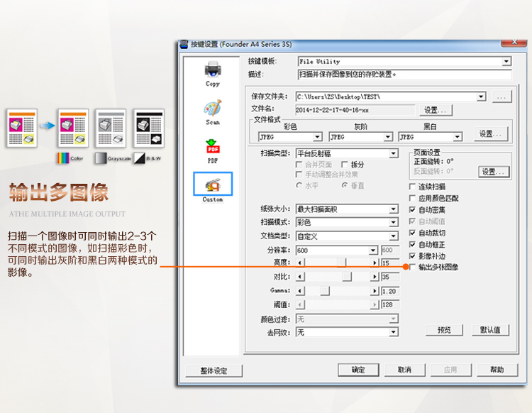Open the 按键模板 File Utility dropdown

506,62
